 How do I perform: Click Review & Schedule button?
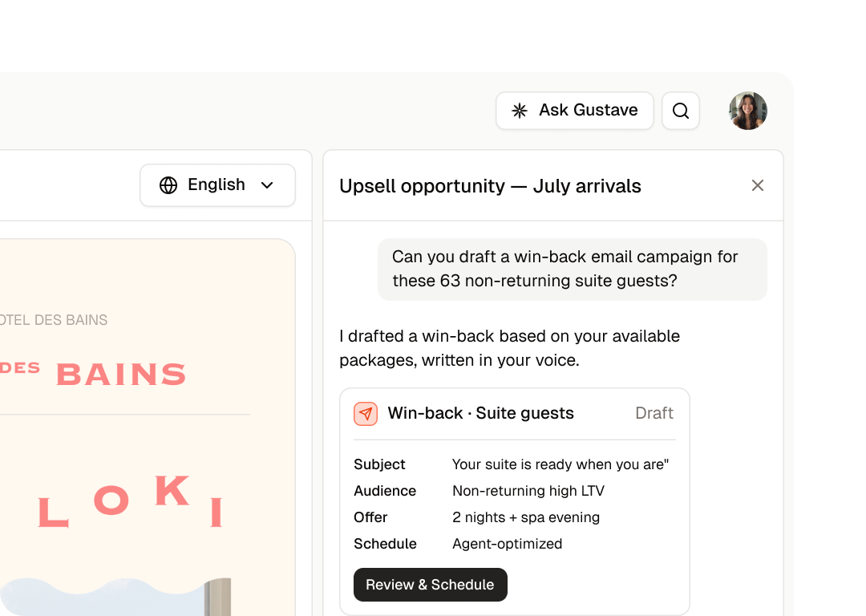coord(431,585)
